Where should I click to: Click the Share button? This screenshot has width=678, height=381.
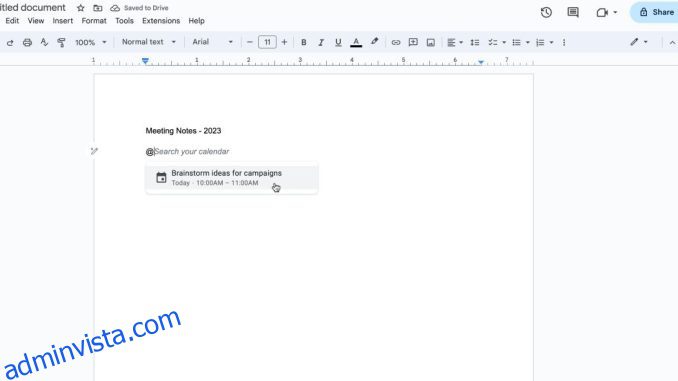656,12
